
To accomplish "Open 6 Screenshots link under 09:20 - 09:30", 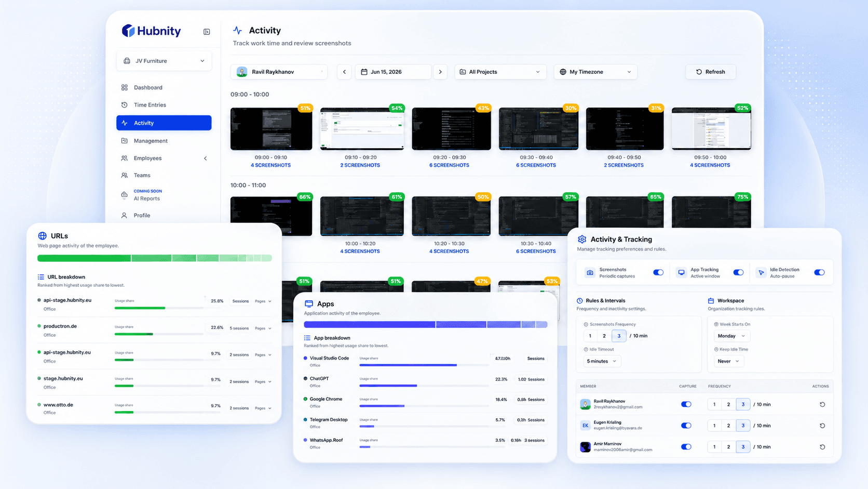I will pos(449,165).
